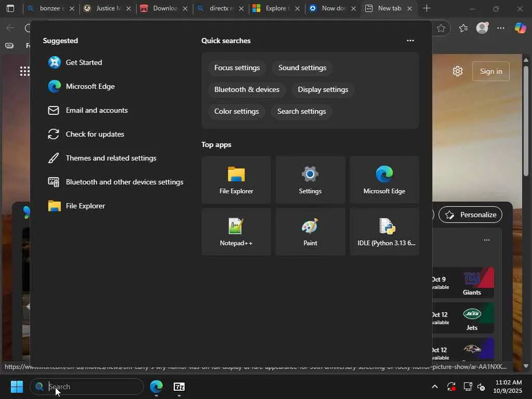Open the Copilot icon in Edge toolbar
This screenshot has height=399, width=532.
[520, 28]
